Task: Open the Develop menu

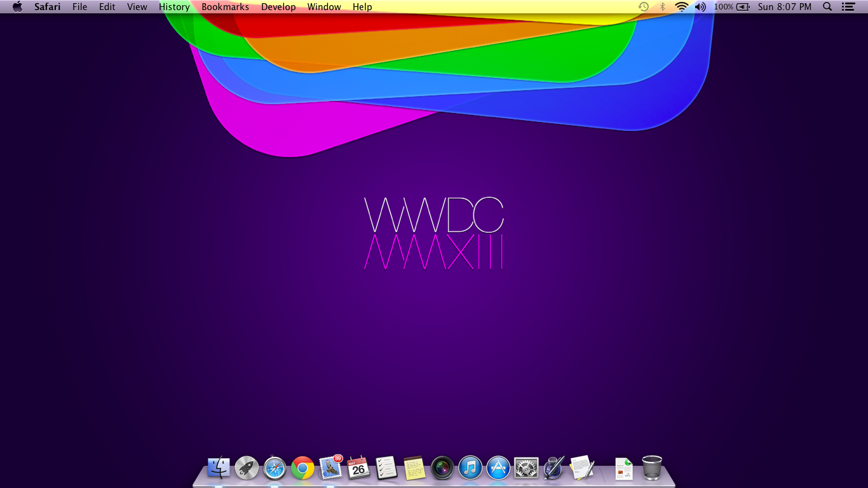Action: (x=278, y=7)
